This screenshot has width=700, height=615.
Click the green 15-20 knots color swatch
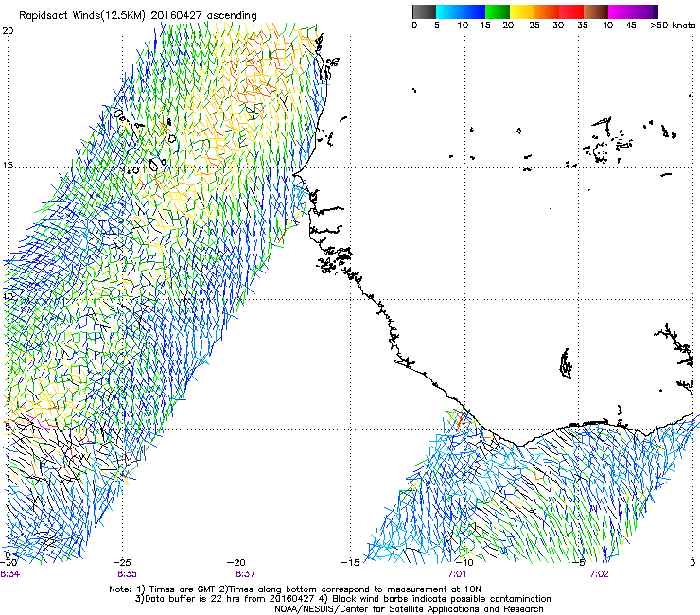coord(498,11)
